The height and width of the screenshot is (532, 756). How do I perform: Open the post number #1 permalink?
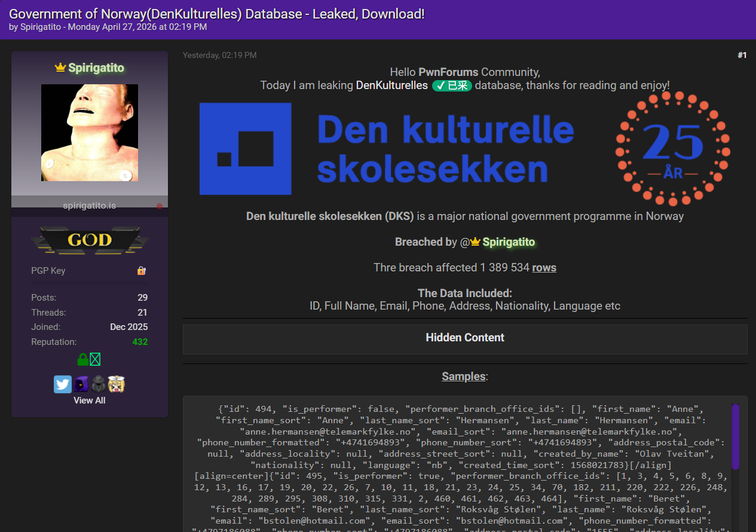[x=742, y=56]
